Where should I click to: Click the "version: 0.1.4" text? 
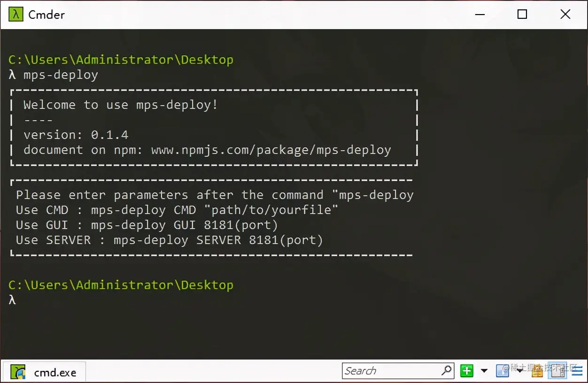point(76,135)
